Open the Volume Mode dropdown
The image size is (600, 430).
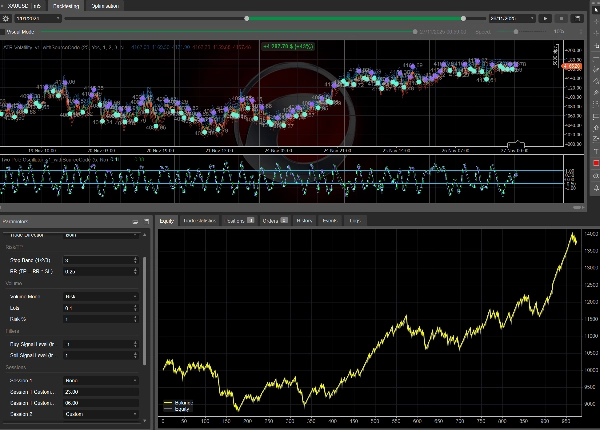[101, 296]
